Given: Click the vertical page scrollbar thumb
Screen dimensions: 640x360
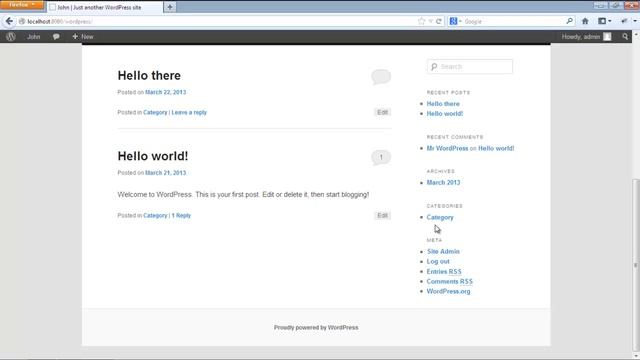Looking at the screenshot, I should [x=636, y=265].
